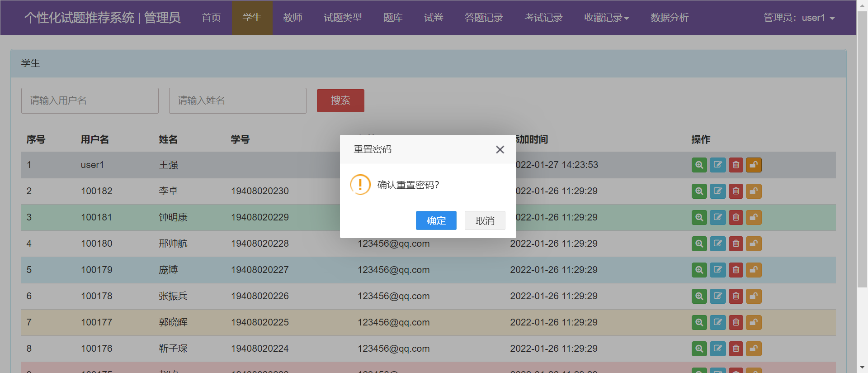This screenshot has width=868, height=373.
Task: Reset password icon for 李卓 row
Action: click(x=754, y=191)
